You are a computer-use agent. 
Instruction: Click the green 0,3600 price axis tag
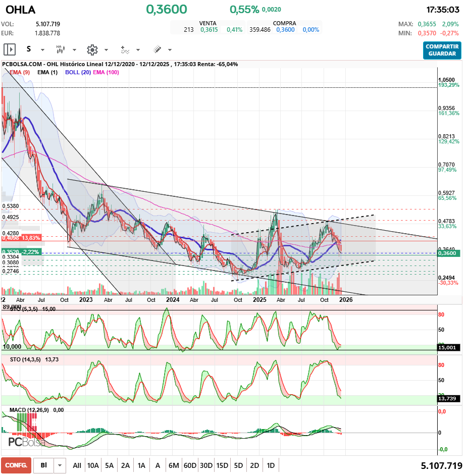[x=448, y=253]
